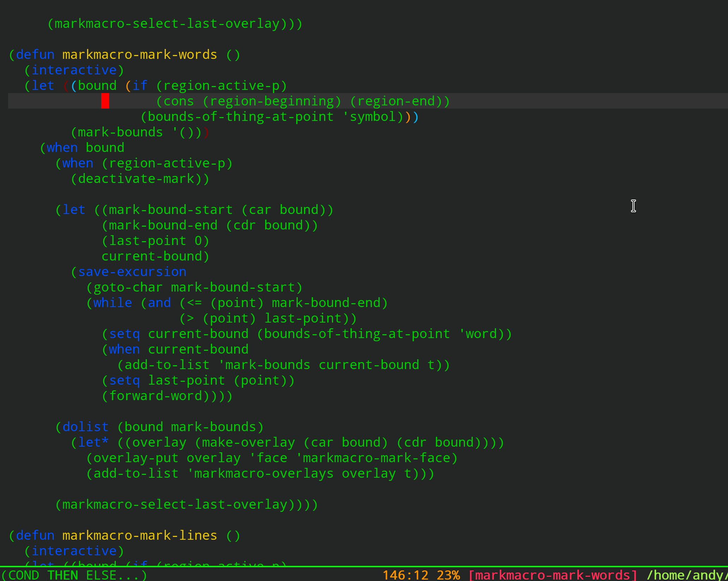
Task: Click the red block cursor in the highlighted line
Action: click(x=105, y=101)
